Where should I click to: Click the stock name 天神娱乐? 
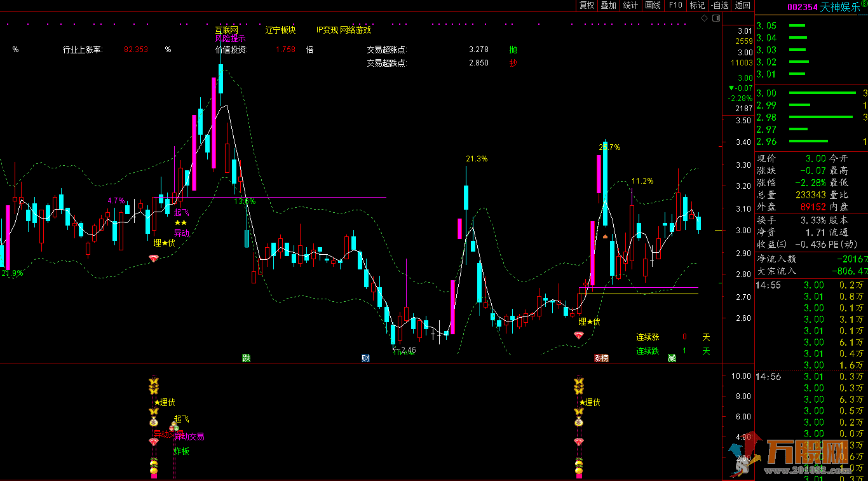(840, 7)
